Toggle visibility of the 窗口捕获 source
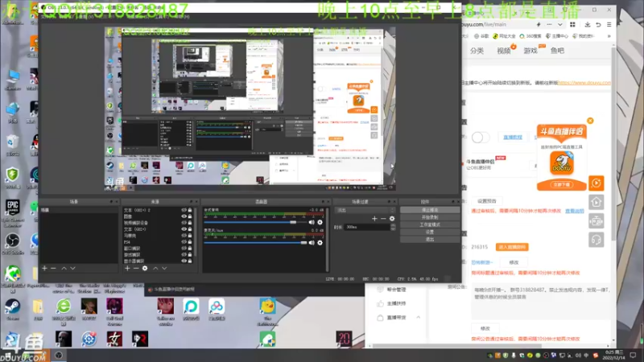The image size is (644, 362). pos(184,249)
